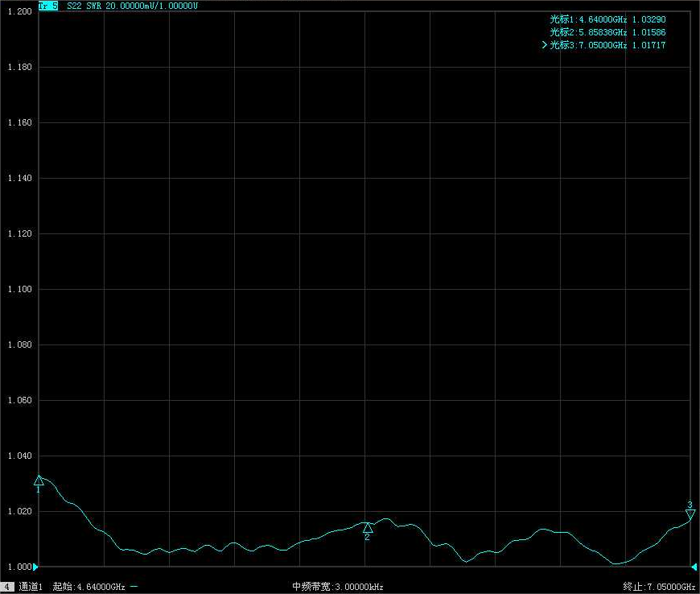Click the 起始 4.64000GHz start frequency field
The width and height of the screenshot is (700, 594).
click(89, 588)
